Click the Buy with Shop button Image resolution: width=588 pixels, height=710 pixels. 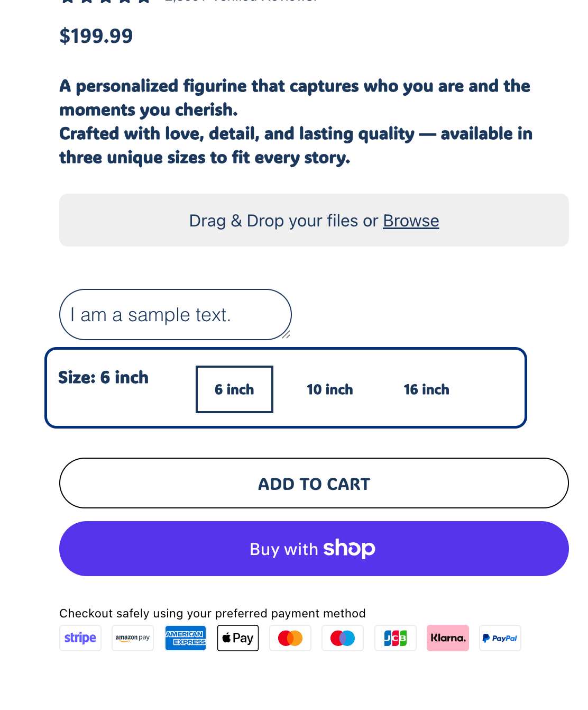click(314, 549)
